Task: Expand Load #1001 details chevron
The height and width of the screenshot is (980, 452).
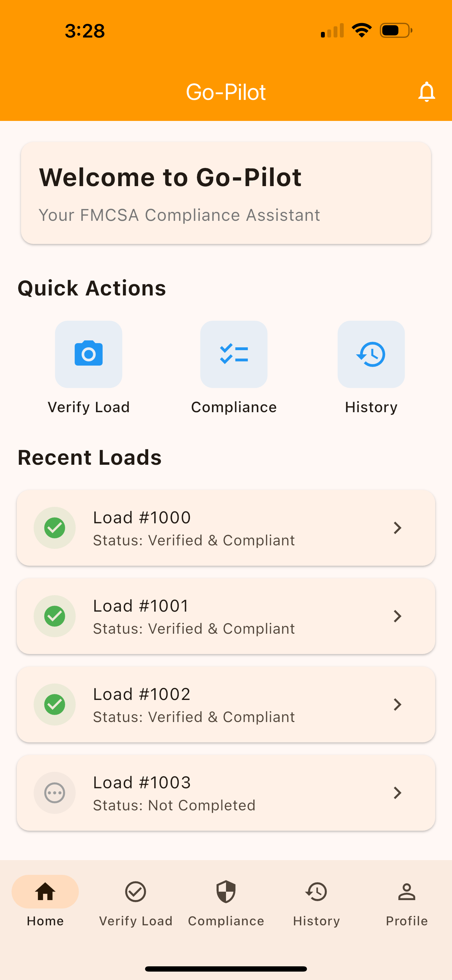Action: (x=397, y=616)
